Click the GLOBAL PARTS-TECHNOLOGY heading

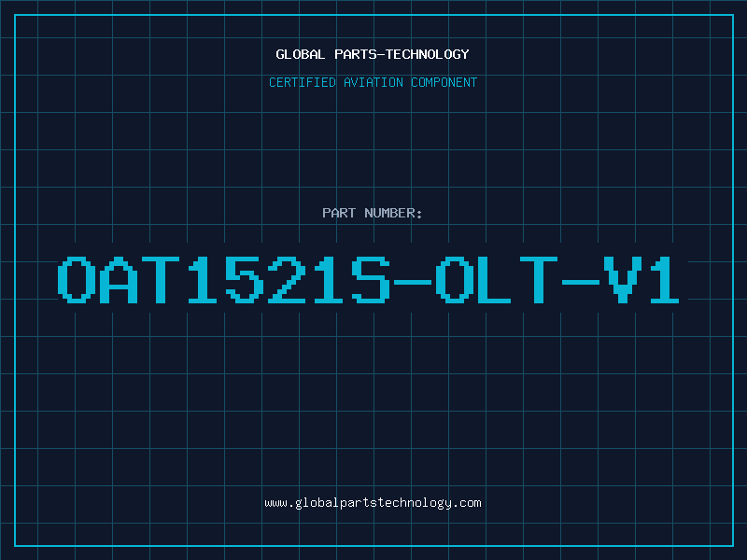[x=373, y=54]
